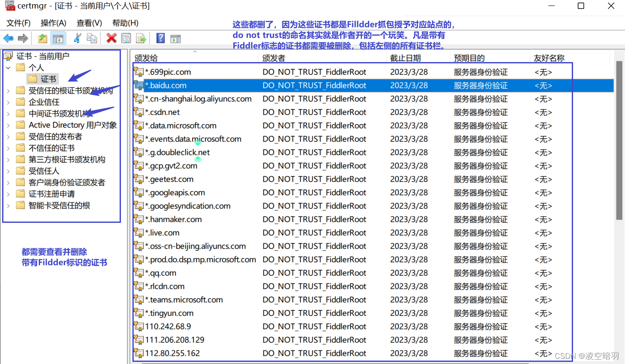Open Properties via the toolbar icon
This screenshot has width=625, height=364.
(x=126, y=38)
